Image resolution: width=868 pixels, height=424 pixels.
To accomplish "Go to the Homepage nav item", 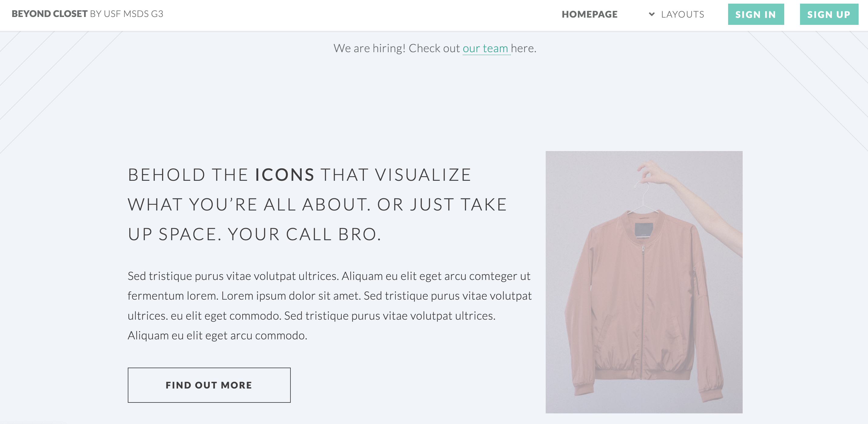I will 589,14.
